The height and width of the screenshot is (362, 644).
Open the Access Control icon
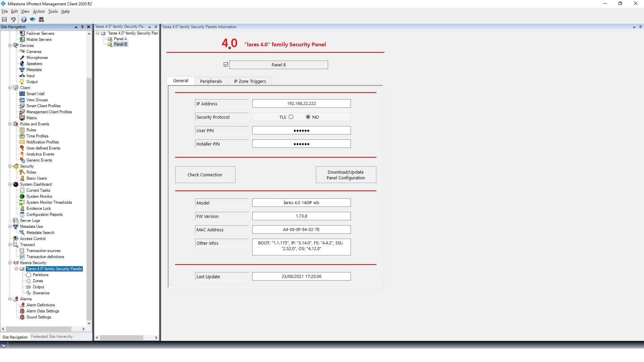pyautogui.click(x=16, y=239)
